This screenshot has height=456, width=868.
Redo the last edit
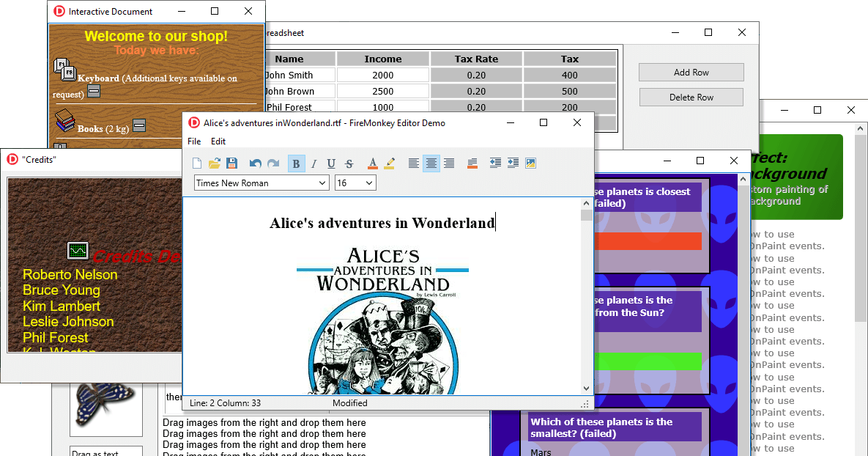pyautogui.click(x=273, y=163)
